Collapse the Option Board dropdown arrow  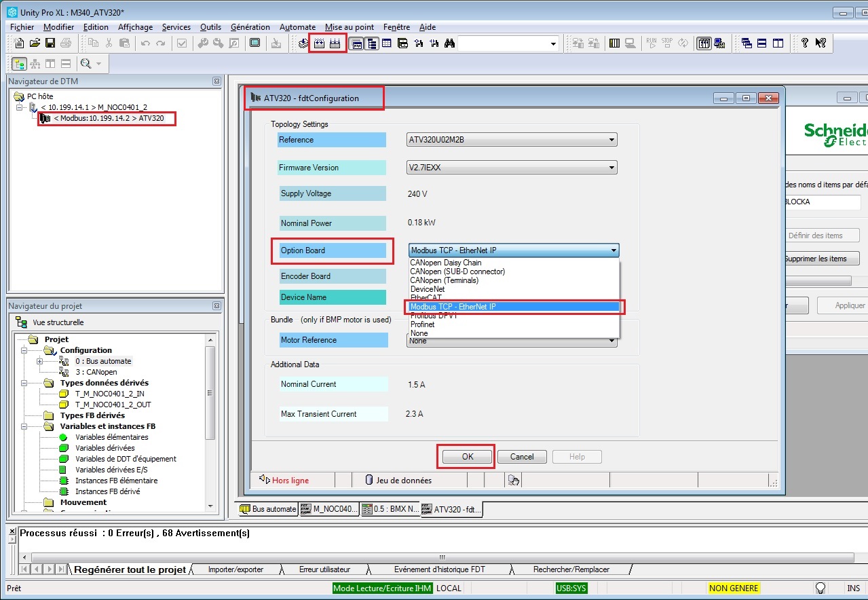[x=614, y=250]
